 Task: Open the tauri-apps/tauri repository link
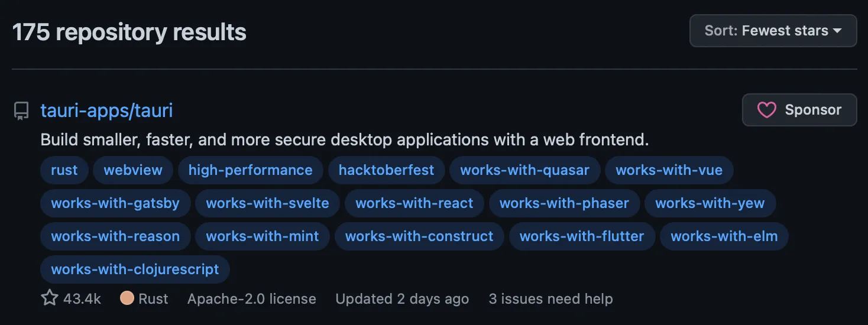coord(106,110)
